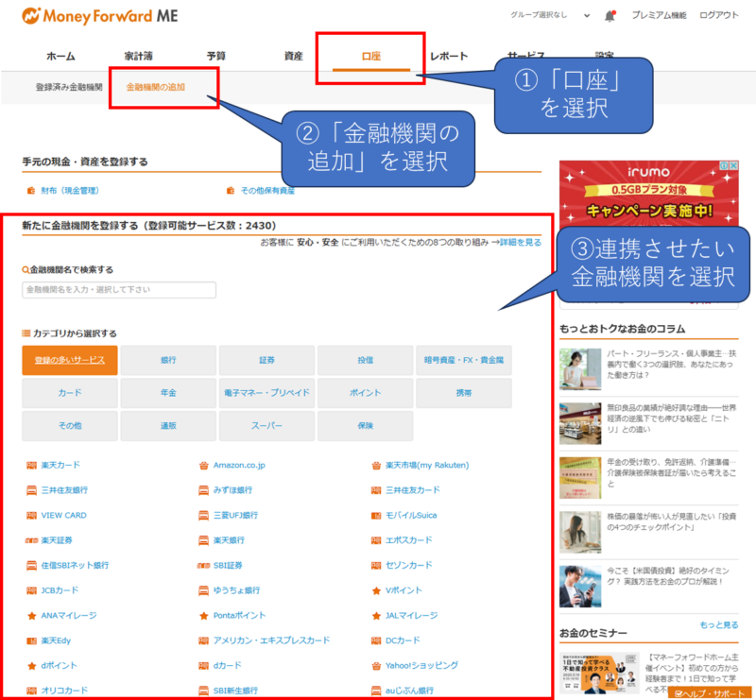Click the bank icon beside 三菱UFJ銀行
The image size is (756, 700).
coord(203,516)
